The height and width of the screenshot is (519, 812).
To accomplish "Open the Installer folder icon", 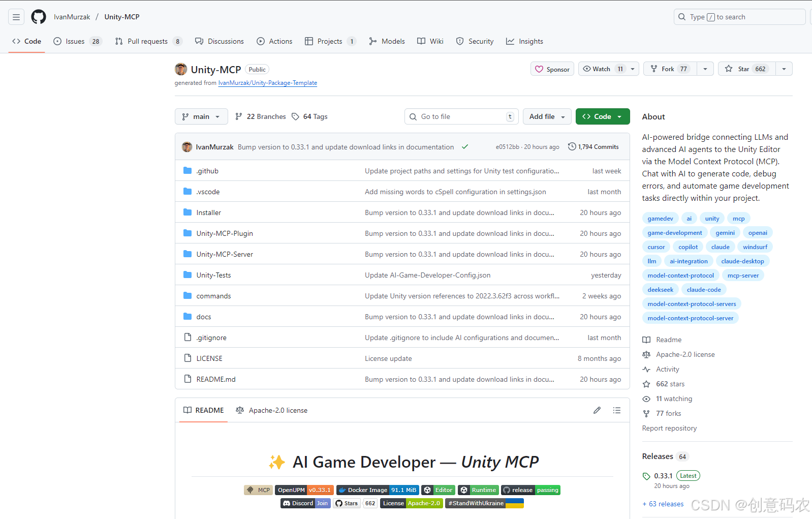I will click(188, 212).
